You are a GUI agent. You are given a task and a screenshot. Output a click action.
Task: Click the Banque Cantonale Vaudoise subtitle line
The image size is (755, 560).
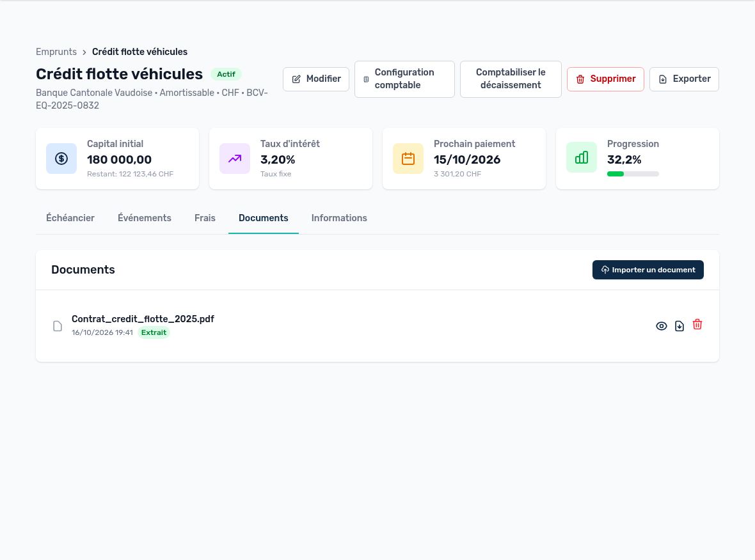[152, 99]
